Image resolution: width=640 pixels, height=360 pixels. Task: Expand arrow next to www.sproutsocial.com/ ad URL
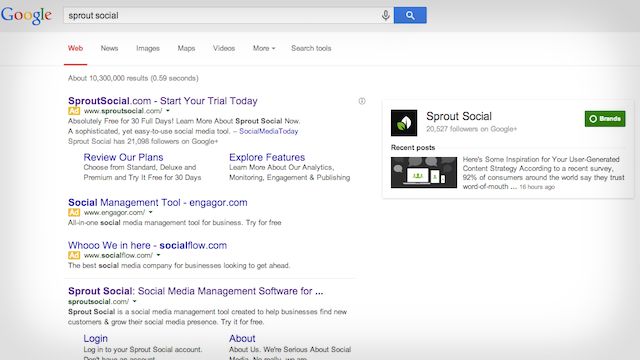pyautogui.click(x=168, y=111)
